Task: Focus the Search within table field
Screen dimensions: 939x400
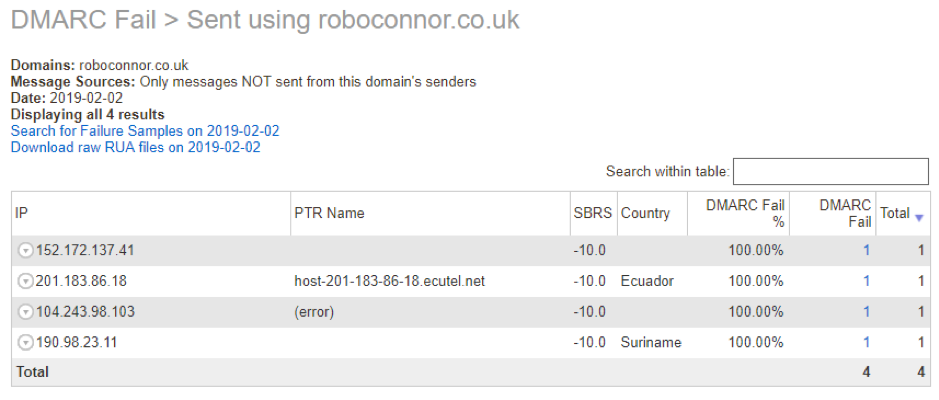Action: click(x=831, y=172)
